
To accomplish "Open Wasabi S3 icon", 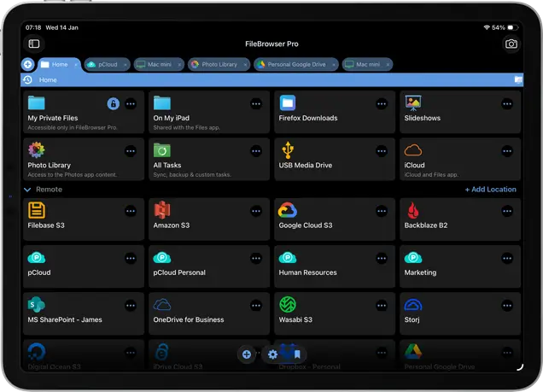I will tap(288, 305).
